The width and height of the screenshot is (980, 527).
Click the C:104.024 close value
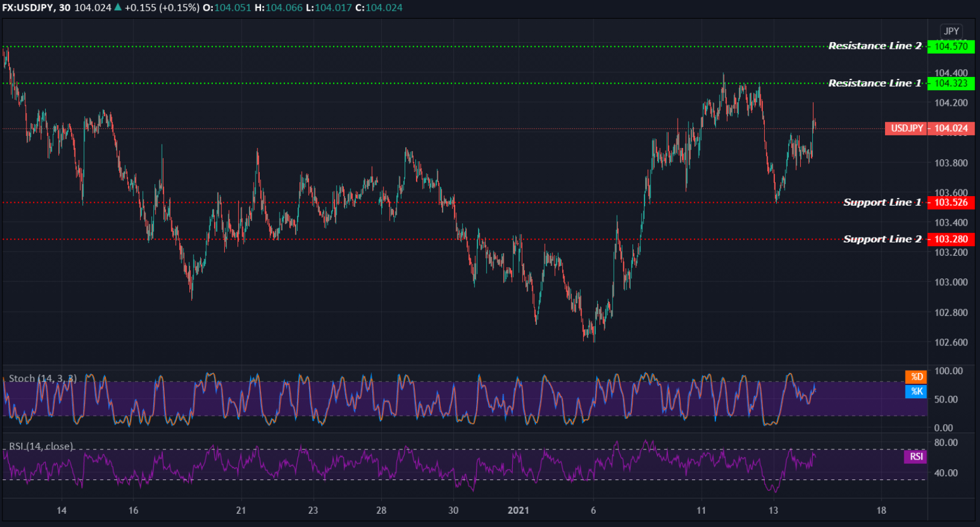click(x=379, y=8)
